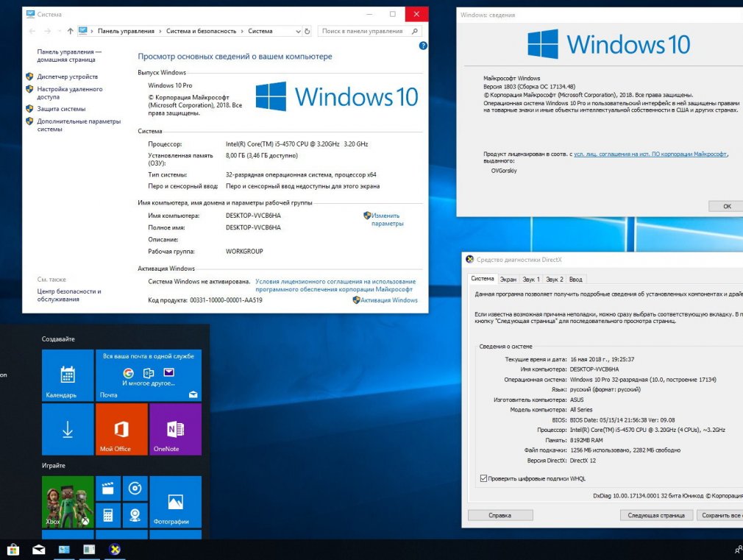This screenshot has width=743, height=560.
Task: Open the Groove Music disc tile
Action: click(x=135, y=489)
